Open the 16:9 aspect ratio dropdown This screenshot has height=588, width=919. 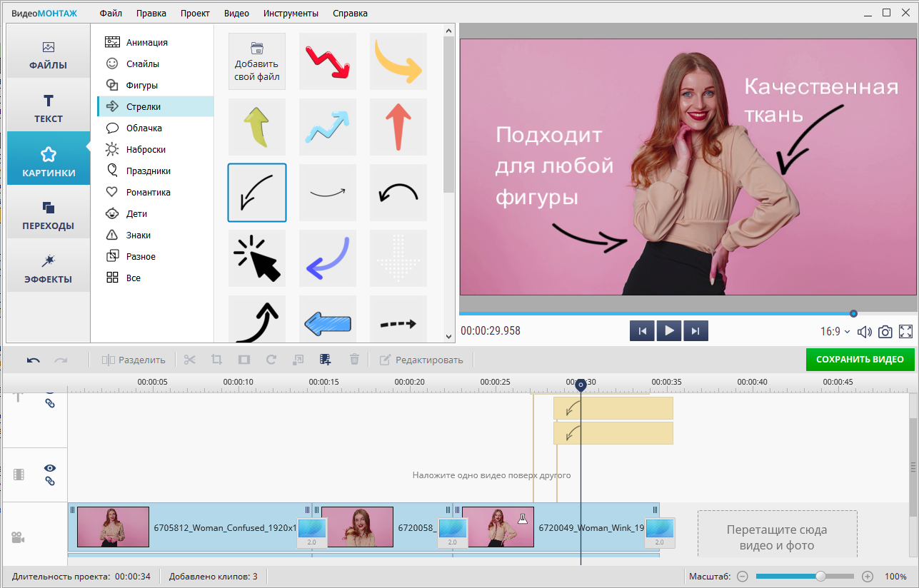835,332
